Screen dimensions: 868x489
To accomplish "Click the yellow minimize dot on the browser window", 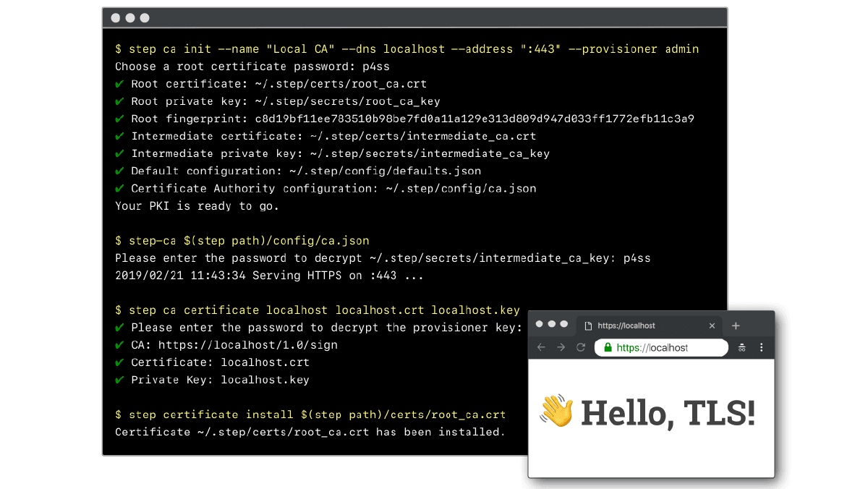I will point(552,325).
